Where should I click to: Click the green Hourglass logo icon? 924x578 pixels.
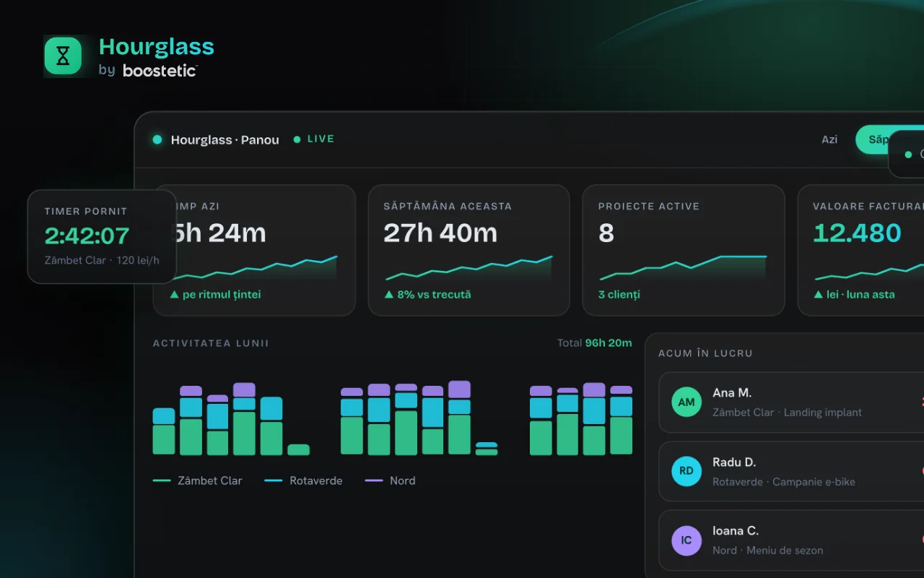point(63,56)
